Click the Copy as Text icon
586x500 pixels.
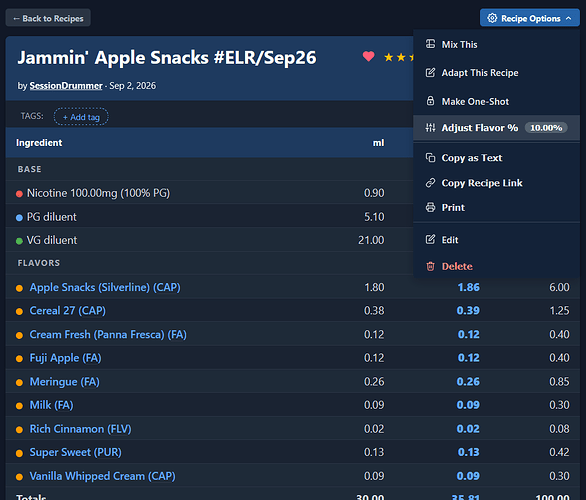tap(430, 158)
